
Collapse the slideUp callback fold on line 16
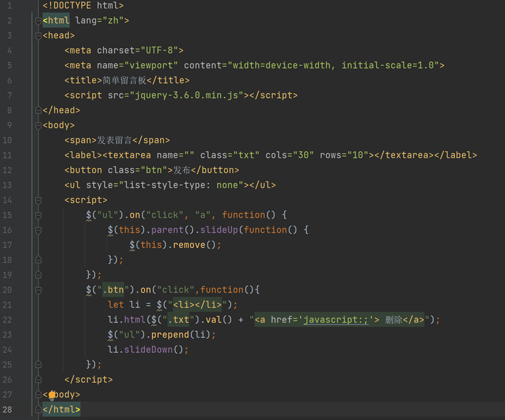click(x=38, y=230)
